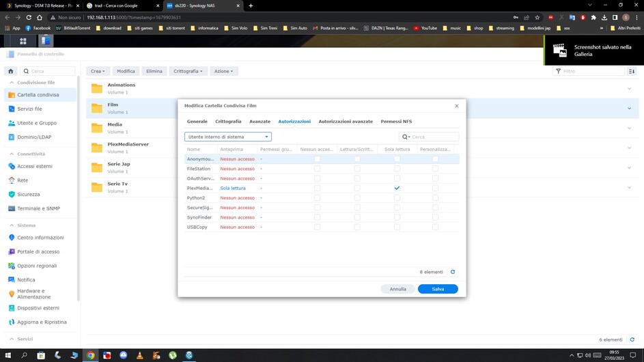This screenshot has height=362, width=644.
Task: Open Dispositivi esterni
Action: [40, 308]
